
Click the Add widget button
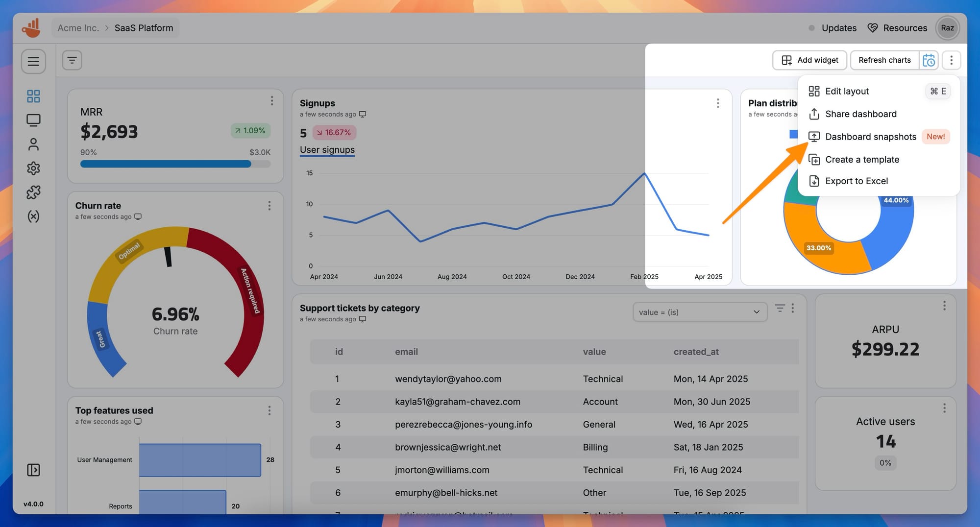[809, 60]
